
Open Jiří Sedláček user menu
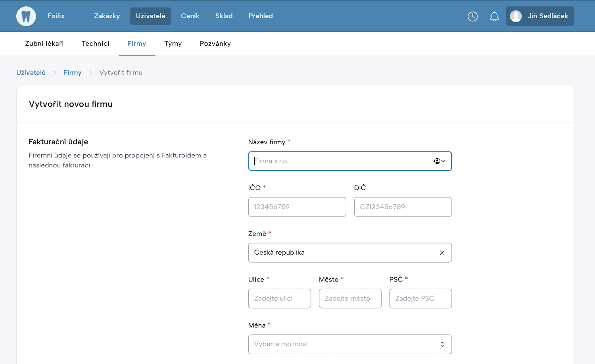[547, 16]
